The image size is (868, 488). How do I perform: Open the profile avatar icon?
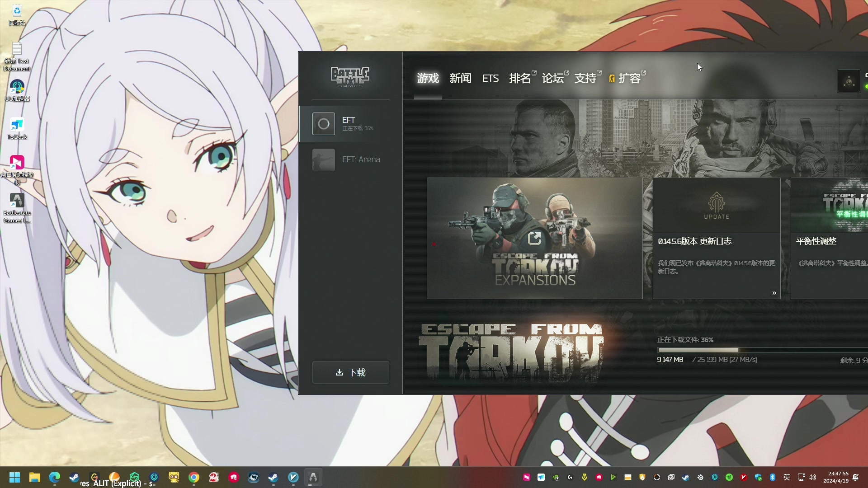pos(849,81)
